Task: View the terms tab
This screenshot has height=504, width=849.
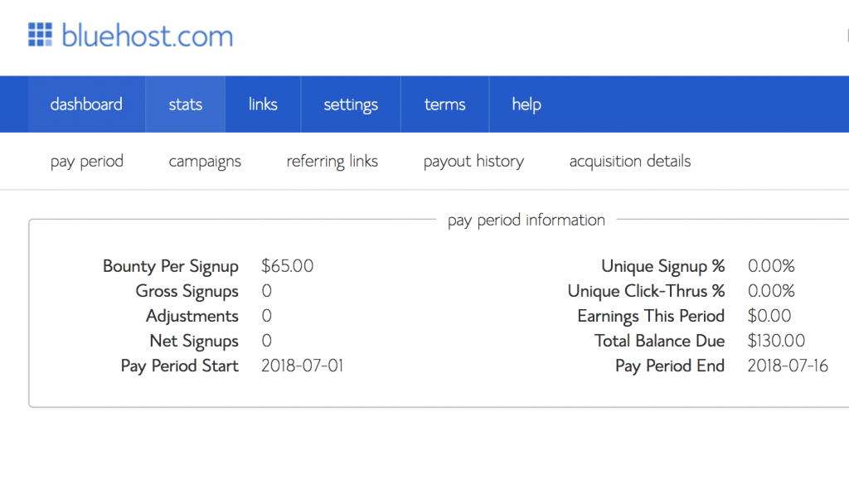Action: click(x=444, y=104)
